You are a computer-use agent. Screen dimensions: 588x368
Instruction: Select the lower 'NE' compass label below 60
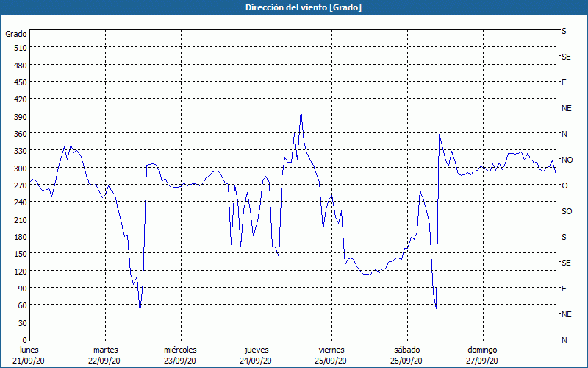(x=567, y=314)
